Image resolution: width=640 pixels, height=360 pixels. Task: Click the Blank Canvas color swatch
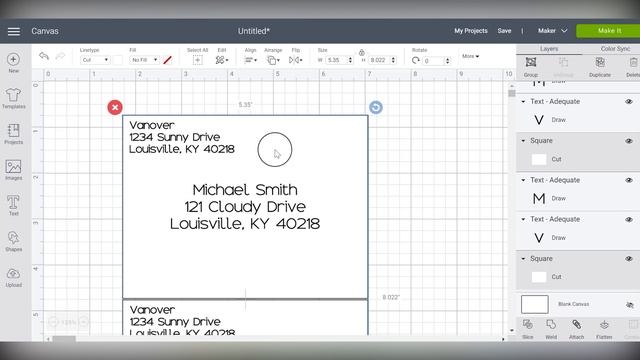535,304
